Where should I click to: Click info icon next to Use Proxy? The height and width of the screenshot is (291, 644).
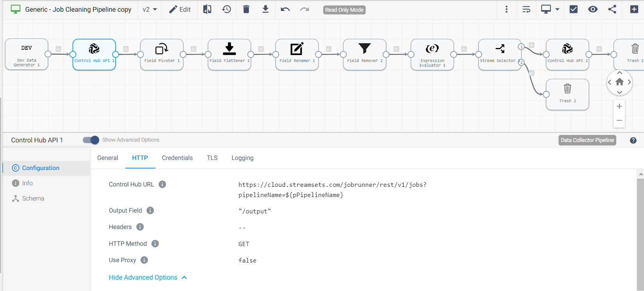[x=144, y=260]
